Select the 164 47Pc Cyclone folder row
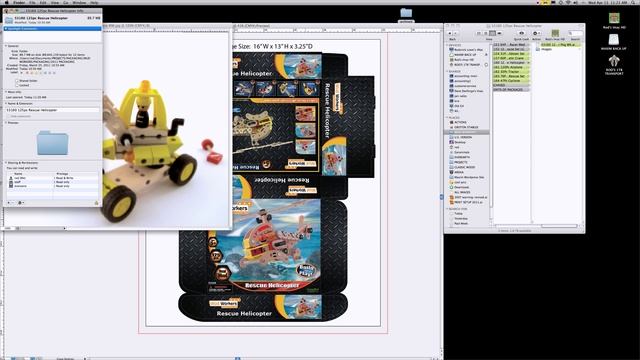 tap(511, 81)
